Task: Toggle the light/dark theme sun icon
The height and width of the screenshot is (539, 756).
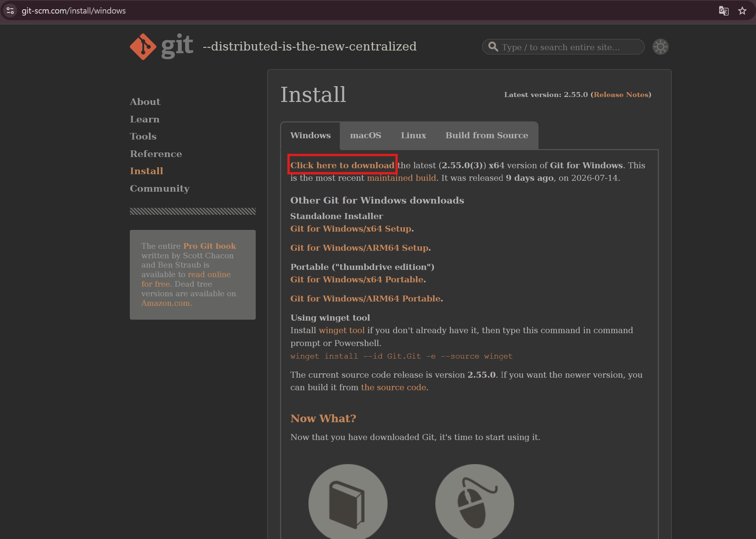Action: pos(660,47)
